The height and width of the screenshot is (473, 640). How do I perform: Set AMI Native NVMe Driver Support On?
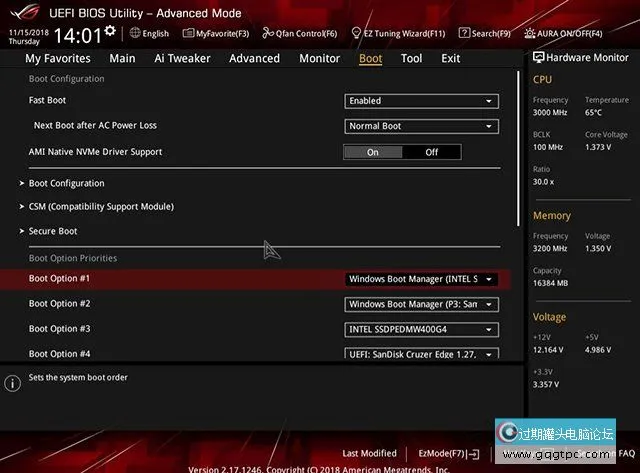[x=373, y=152]
